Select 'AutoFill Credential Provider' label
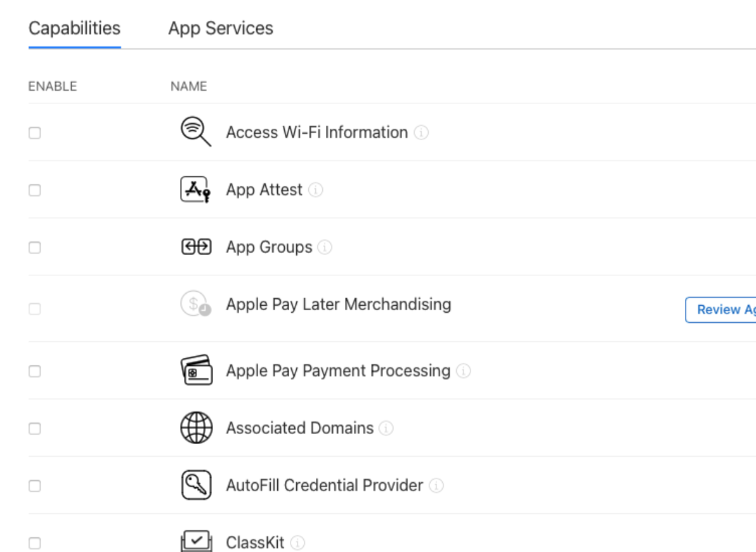 (325, 485)
